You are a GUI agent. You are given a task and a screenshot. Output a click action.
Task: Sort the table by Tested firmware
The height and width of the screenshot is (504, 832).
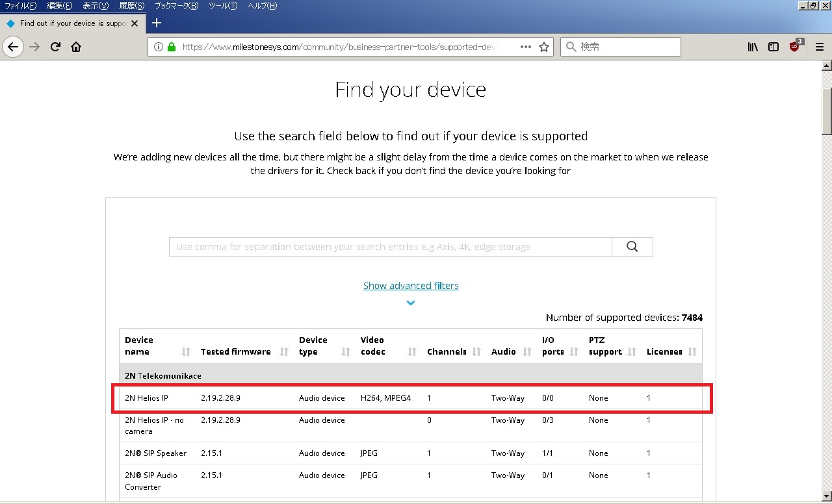[x=284, y=352]
